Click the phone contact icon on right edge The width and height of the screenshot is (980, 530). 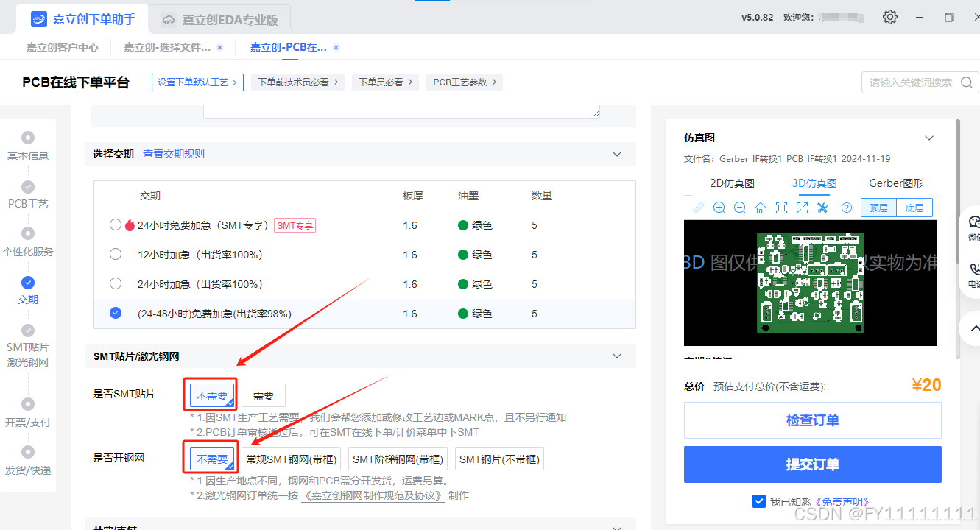[x=974, y=269]
